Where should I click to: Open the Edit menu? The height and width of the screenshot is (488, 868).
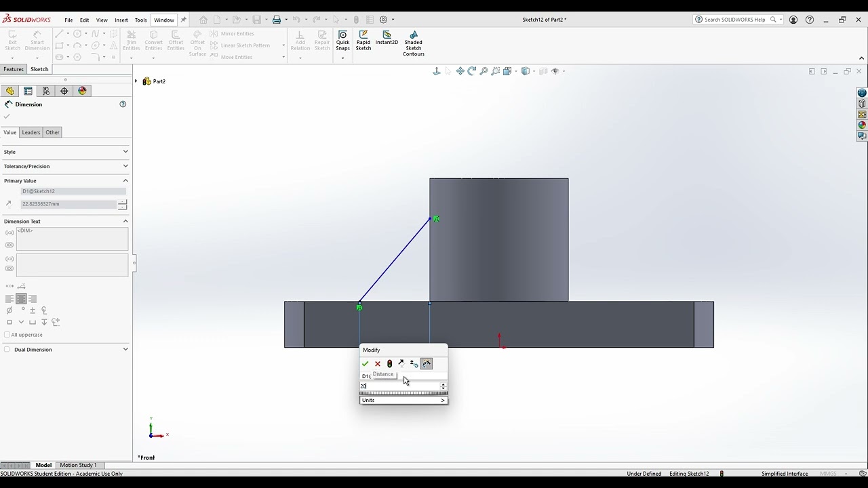[84, 20]
